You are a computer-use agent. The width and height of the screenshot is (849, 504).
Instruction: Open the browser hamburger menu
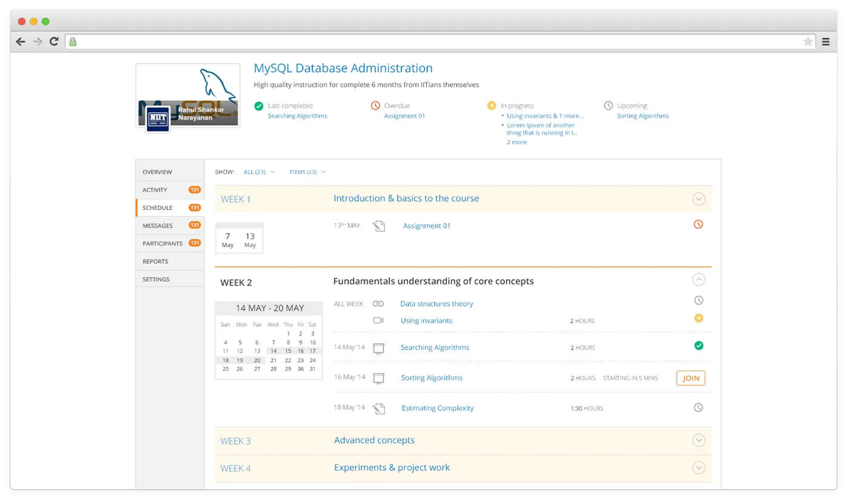tap(826, 42)
